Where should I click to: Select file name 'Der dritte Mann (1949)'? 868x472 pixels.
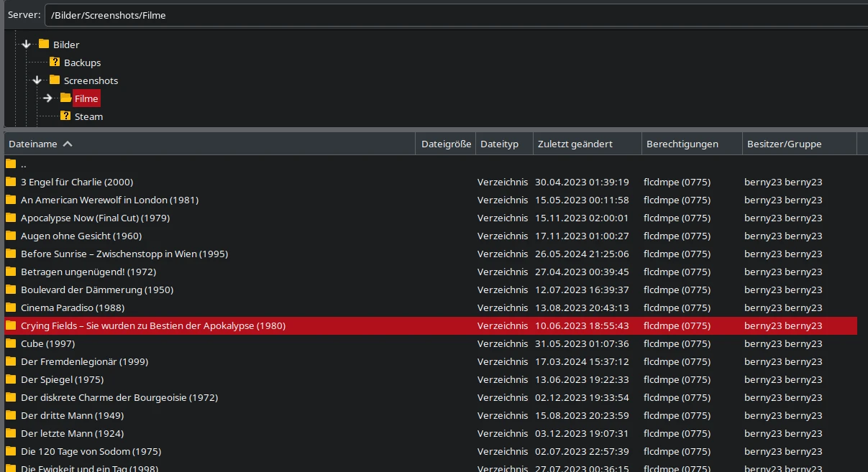(73, 415)
